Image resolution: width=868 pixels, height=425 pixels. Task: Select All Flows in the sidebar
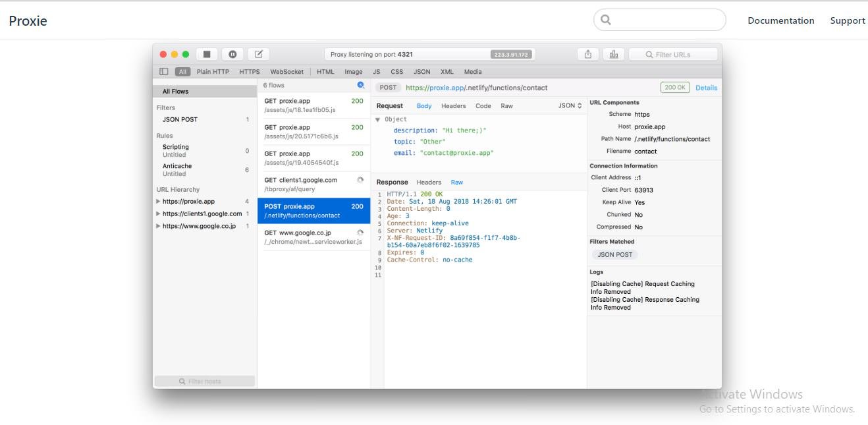[x=205, y=92]
